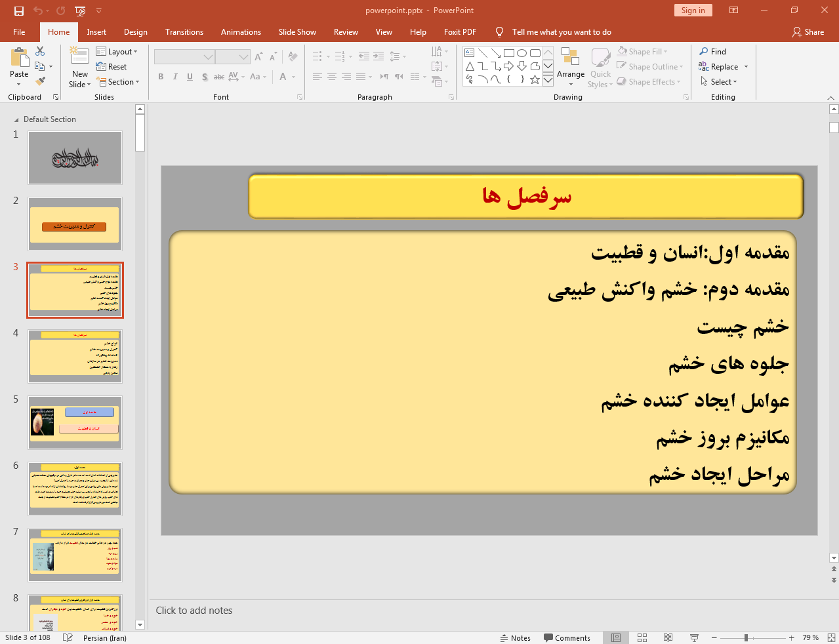Toggle Italic formatting
The width and height of the screenshot is (839, 644).
click(x=175, y=77)
